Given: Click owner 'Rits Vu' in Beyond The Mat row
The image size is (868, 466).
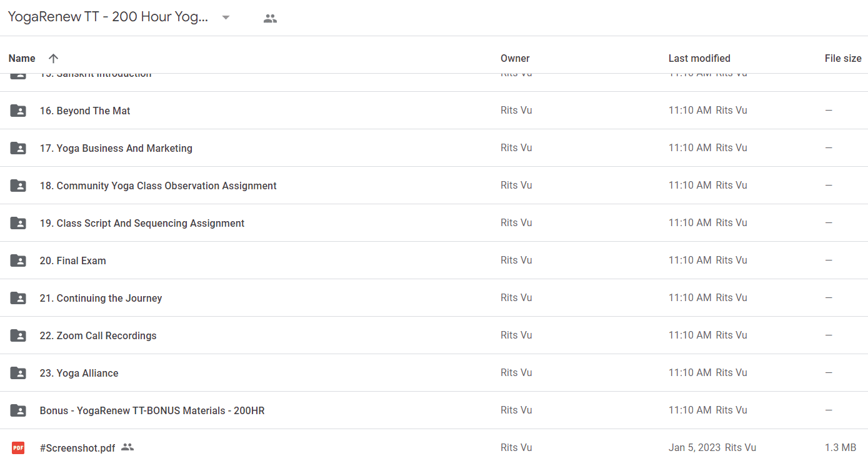Looking at the screenshot, I should [x=516, y=110].
